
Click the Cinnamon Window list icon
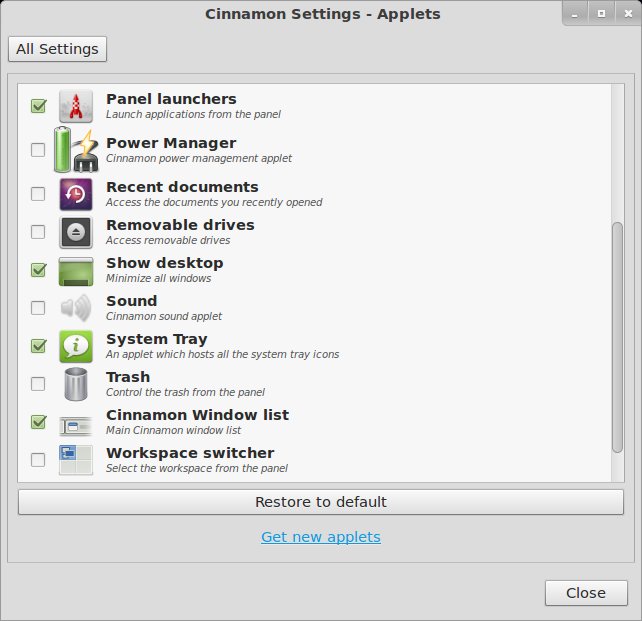click(76, 426)
